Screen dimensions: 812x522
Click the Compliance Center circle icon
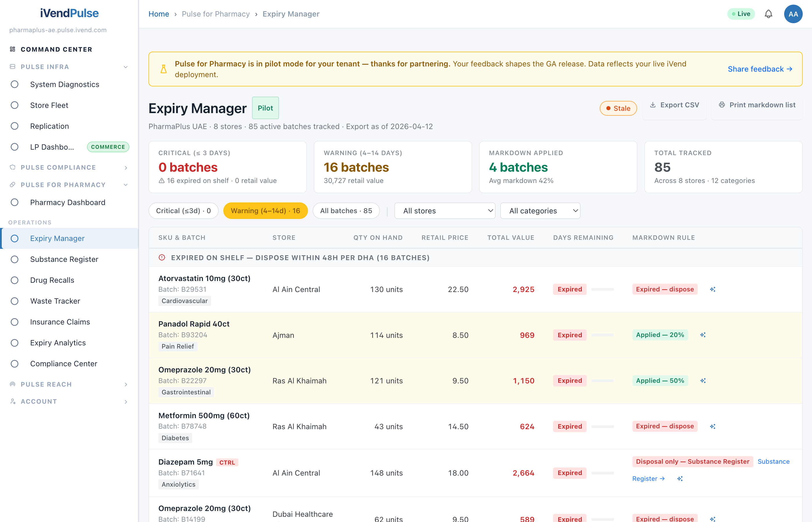[x=14, y=364]
